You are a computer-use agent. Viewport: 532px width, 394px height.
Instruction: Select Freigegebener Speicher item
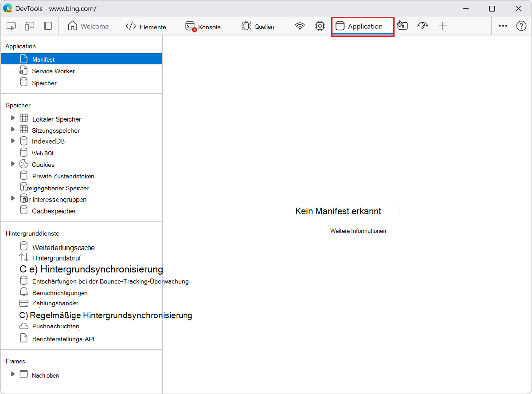tap(56, 188)
